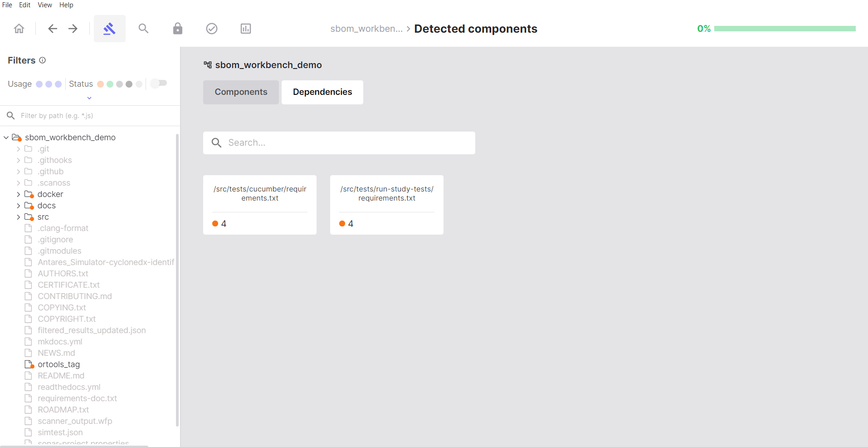Select CONTRIBUTING.md in file tree
868x447 pixels.
(x=75, y=296)
